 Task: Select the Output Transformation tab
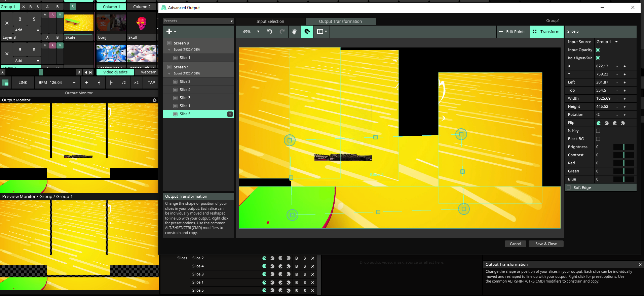[x=340, y=22]
